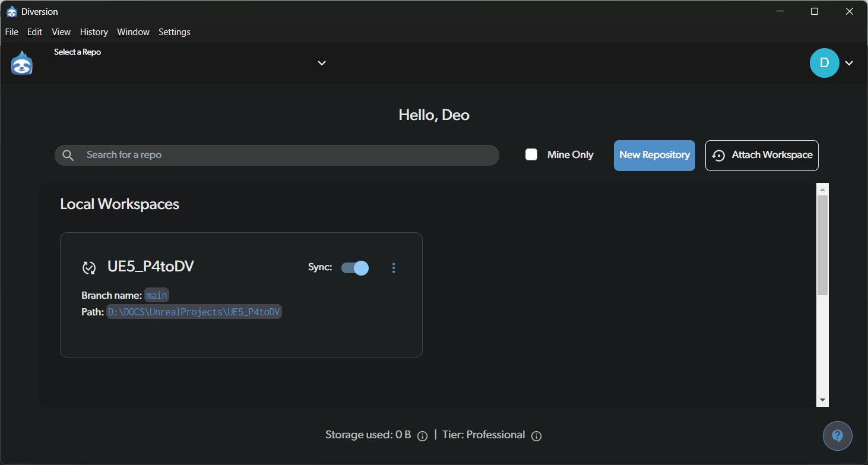The image size is (868, 465).
Task: Open the Edit menu
Action: click(34, 32)
